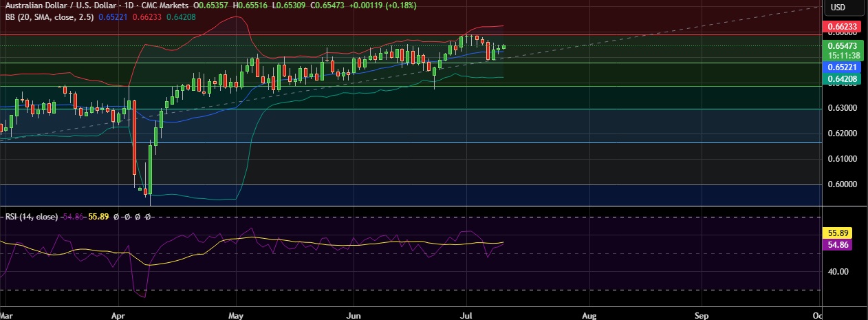This screenshot has width=868, height=320.
Task: Click the purple 54.86 RSI axis label
Action: tap(838, 244)
